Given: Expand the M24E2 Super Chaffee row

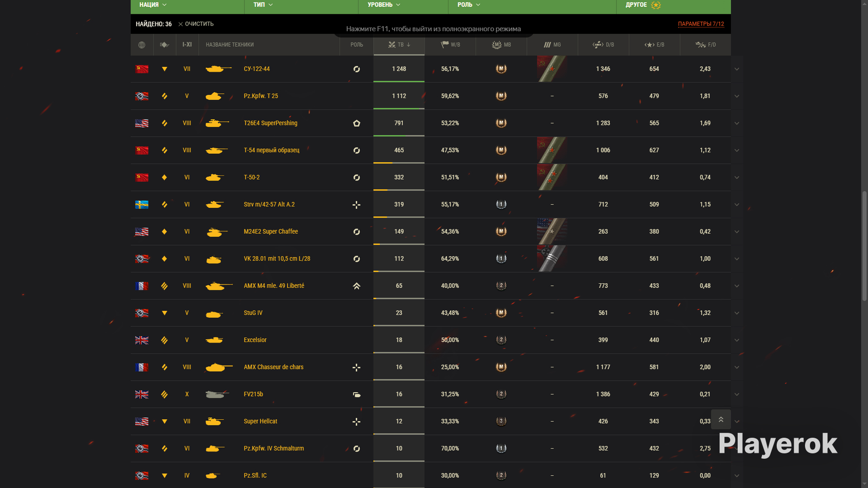Looking at the screenshot, I should pos(737,232).
